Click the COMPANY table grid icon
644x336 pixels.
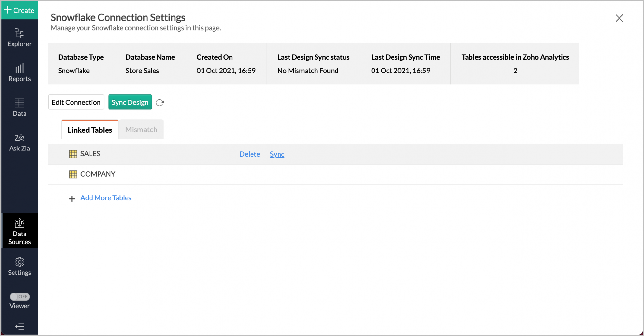pyautogui.click(x=73, y=174)
